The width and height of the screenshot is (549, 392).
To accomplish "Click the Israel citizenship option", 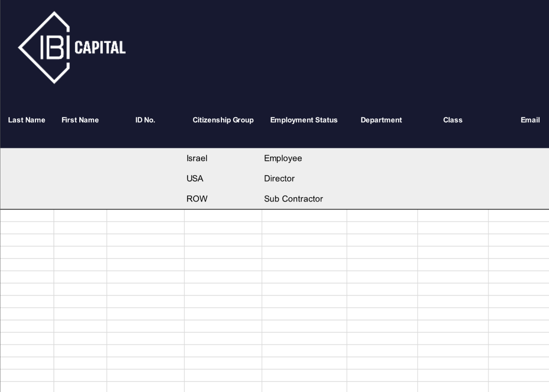I will [x=197, y=158].
